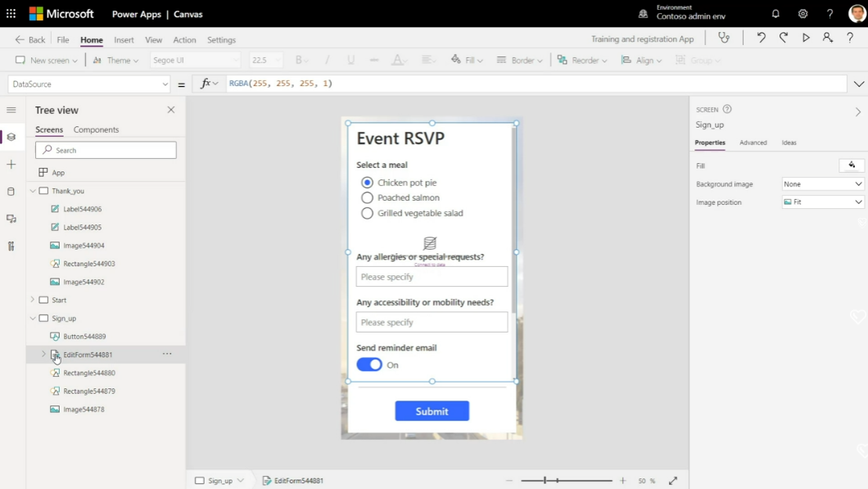The height and width of the screenshot is (489, 868).
Task: Open the Image position Fit dropdown
Action: coord(823,202)
